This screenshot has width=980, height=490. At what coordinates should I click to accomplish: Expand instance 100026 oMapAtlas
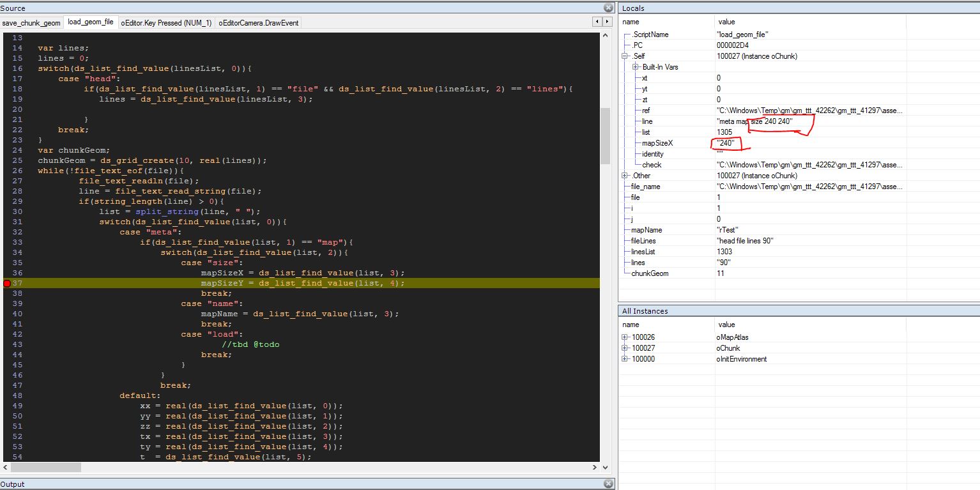tap(625, 337)
